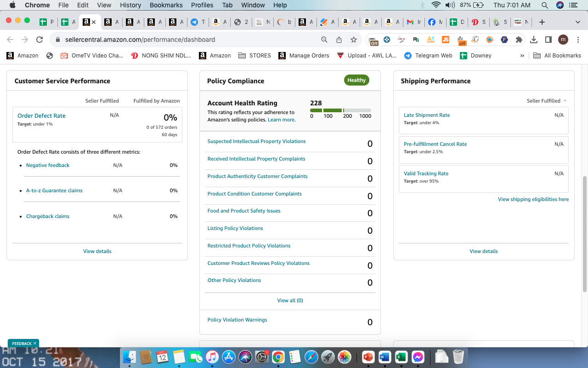Viewport: 588px width, 368px height.
Task: Click View details under Customer Service Performance
Action: click(x=97, y=251)
